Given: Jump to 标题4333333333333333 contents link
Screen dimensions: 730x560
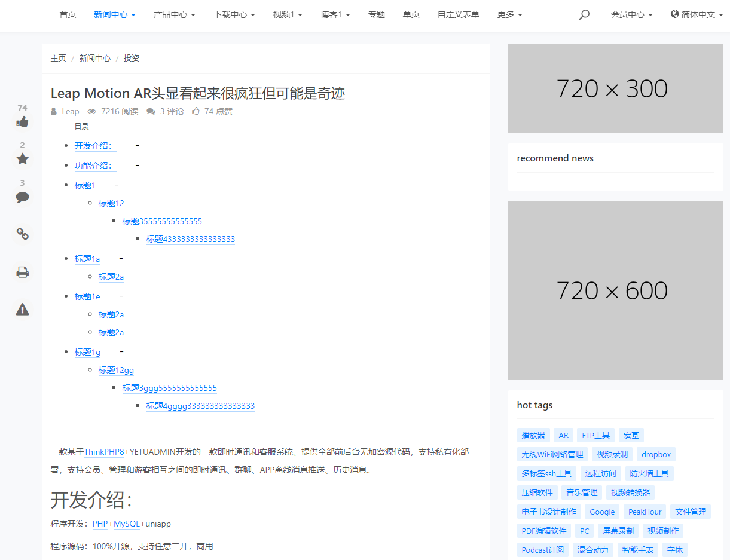Looking at the screenshot, I should (191, 239).
